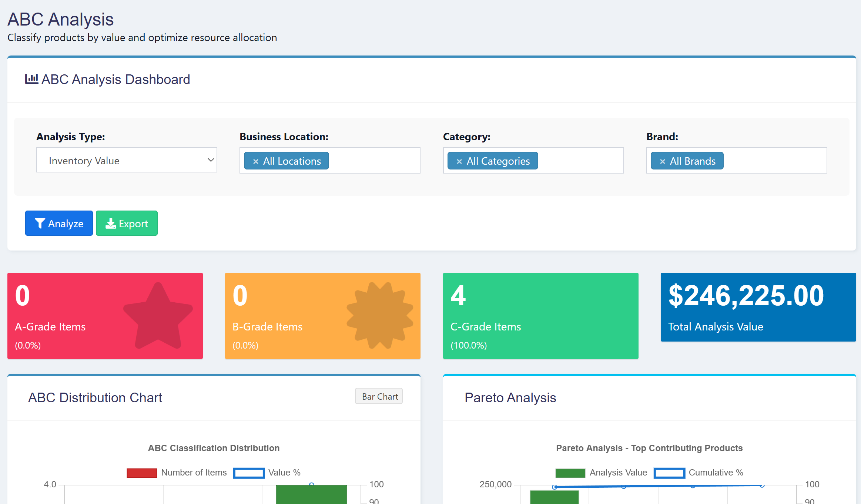The width and height of the screenshot is (861, 504).
Task: Click the filter funnel icon on Analyze
Action: [40, 224]
